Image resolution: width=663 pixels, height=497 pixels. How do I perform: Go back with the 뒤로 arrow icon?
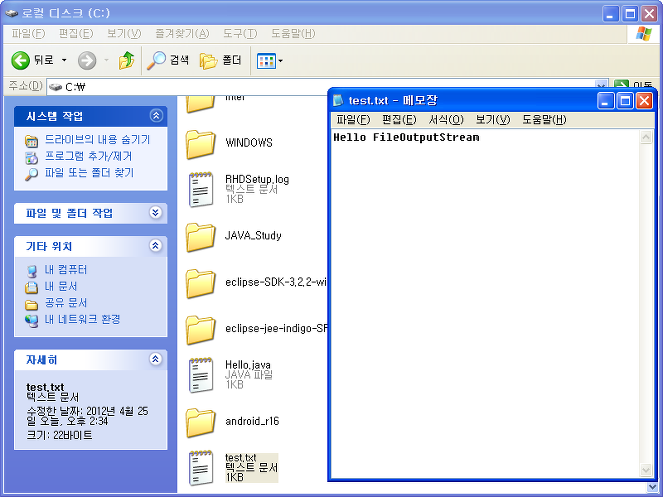point(20,60)
